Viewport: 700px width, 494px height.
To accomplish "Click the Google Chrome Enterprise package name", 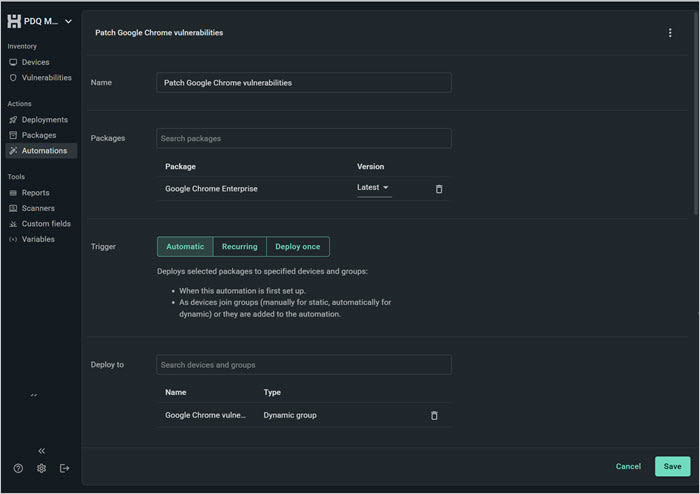I will pos(211,189).
